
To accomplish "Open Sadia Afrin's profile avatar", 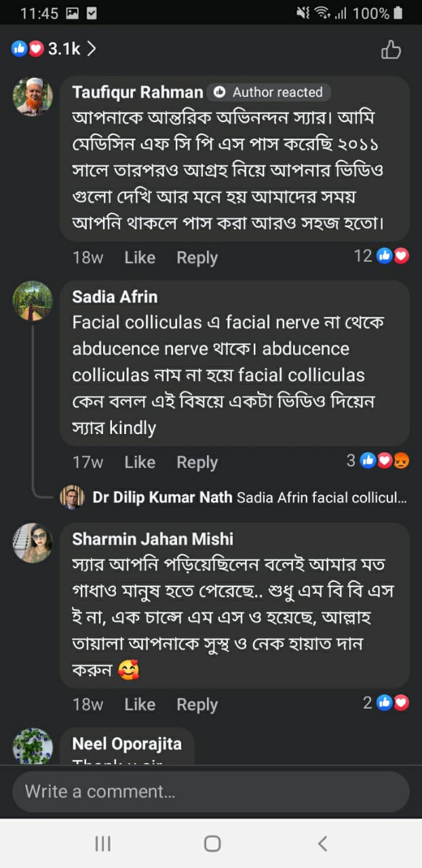I will point(33,300).
